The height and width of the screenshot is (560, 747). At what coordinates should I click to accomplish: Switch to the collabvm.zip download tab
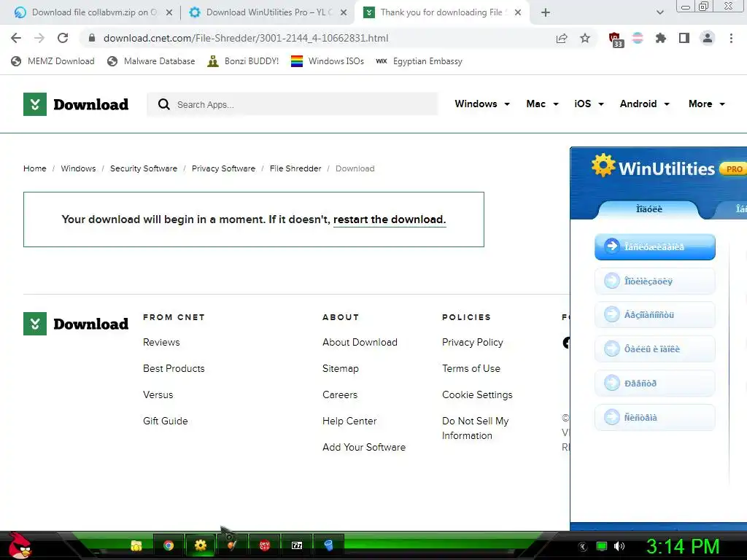93,12
